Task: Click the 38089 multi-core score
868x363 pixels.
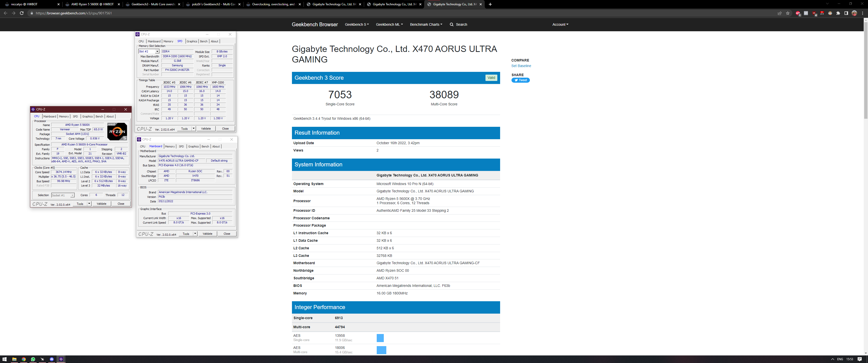Action: click(444, 95)
